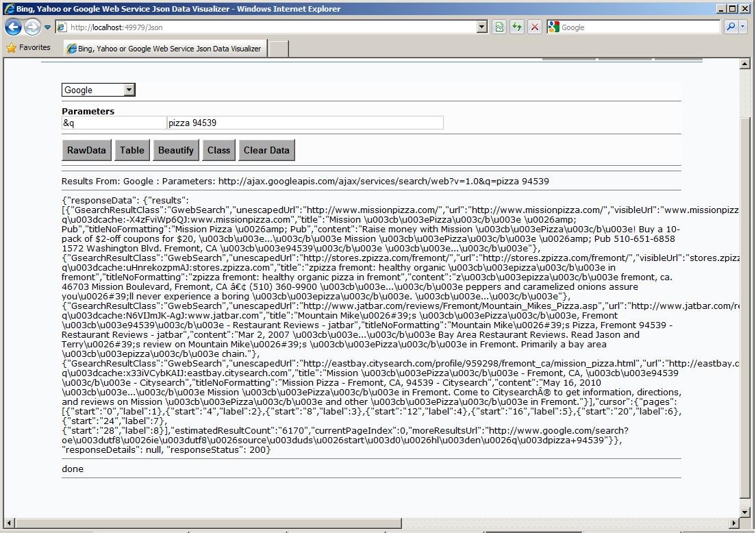Click the 'Parameters' heading

click(x=88, y=111)
